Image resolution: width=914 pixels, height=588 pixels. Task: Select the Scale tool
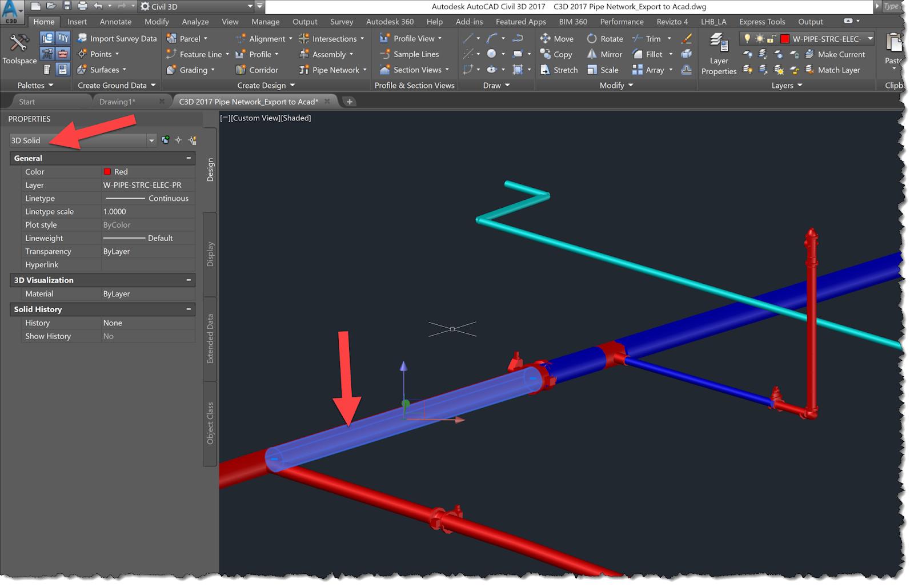(603, 70)
